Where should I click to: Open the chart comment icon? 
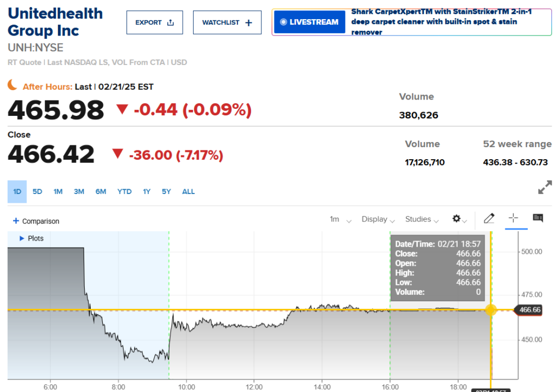point(538,218)
